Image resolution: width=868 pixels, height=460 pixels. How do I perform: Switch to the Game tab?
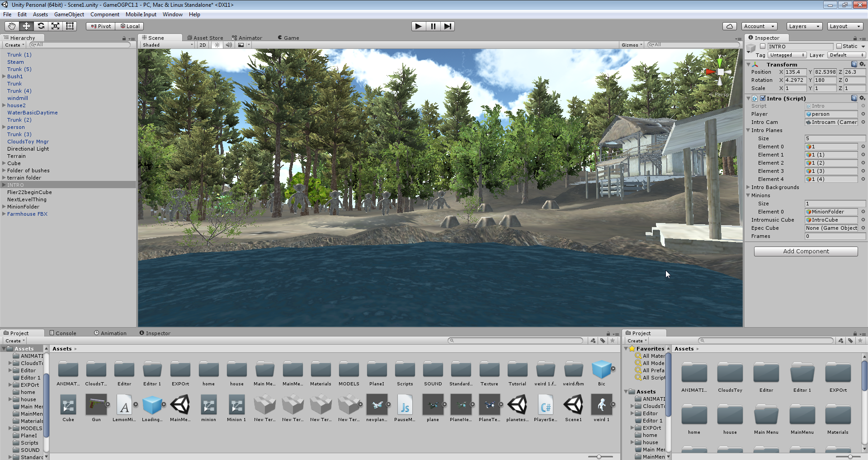click(x=288, y=38)
